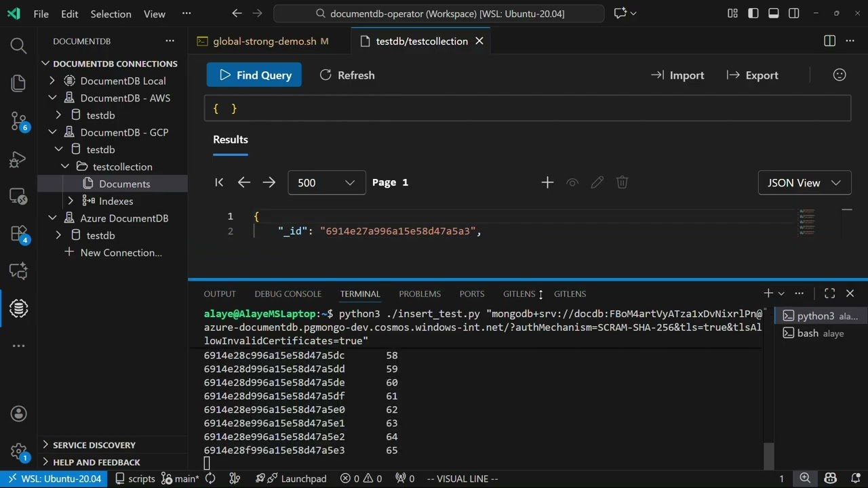This screenshot has height=488, width=868.
Task: Open Customize Layout button
Action: (x=732, y=13)
